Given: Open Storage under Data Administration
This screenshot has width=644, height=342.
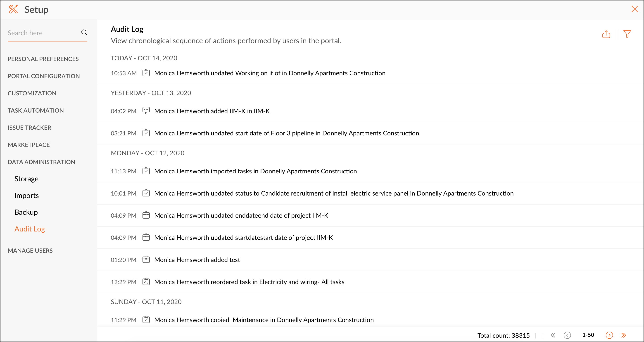Looking at the screenshot, I should pos(26,179).
